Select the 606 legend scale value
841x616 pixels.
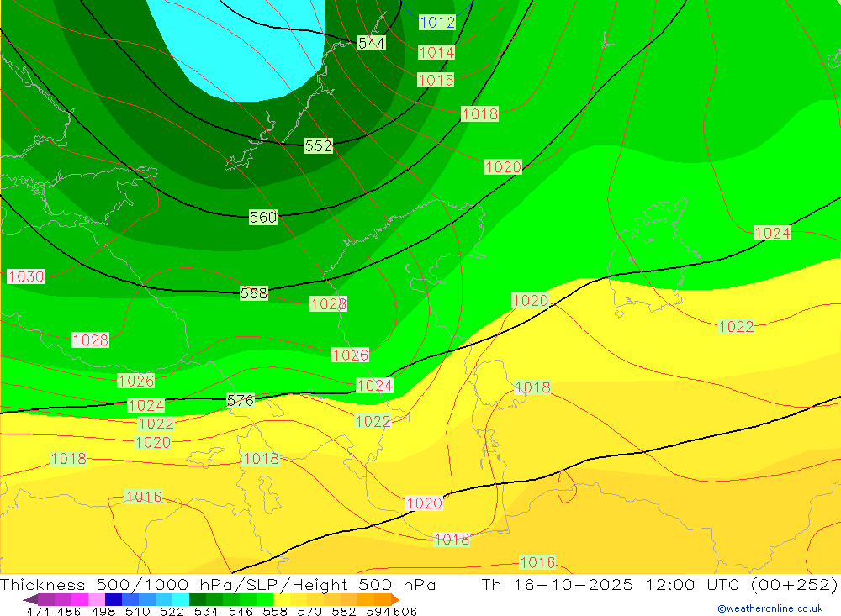tap(405, 611)
